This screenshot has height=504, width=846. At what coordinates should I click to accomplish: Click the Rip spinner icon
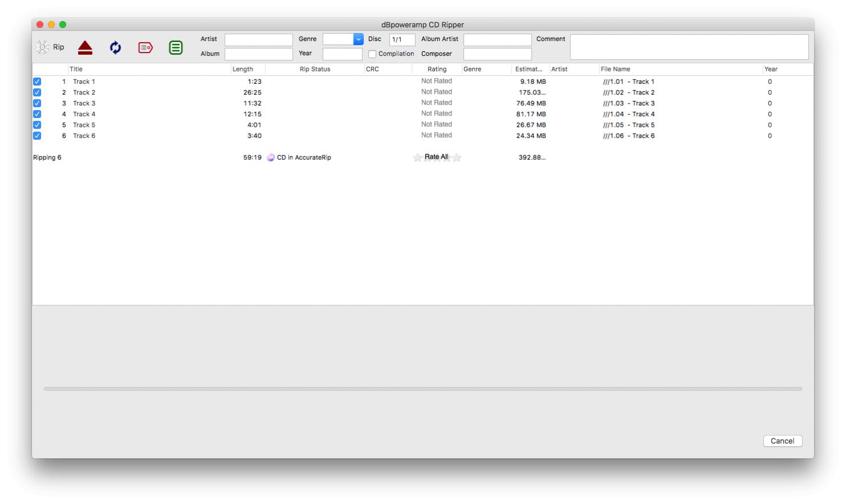coord(43,47)
